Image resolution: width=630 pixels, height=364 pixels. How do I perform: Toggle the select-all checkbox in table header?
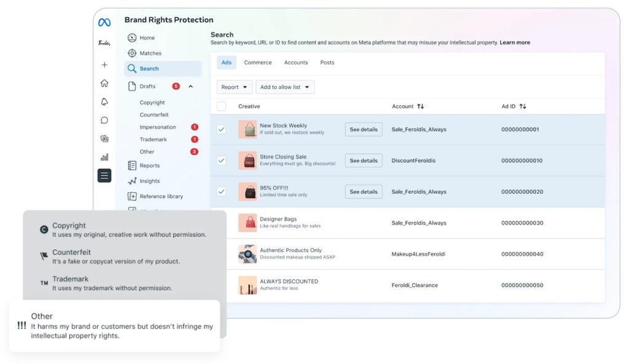pyautogui.click(x=221, y=106)
